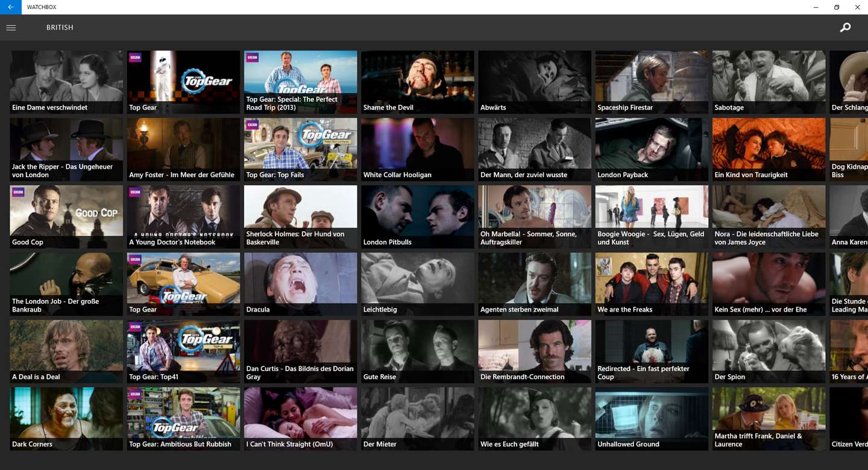Select Top Gear: Special: The Perfect Road Trip
The image size is (868, 470).
click(300, 82)
